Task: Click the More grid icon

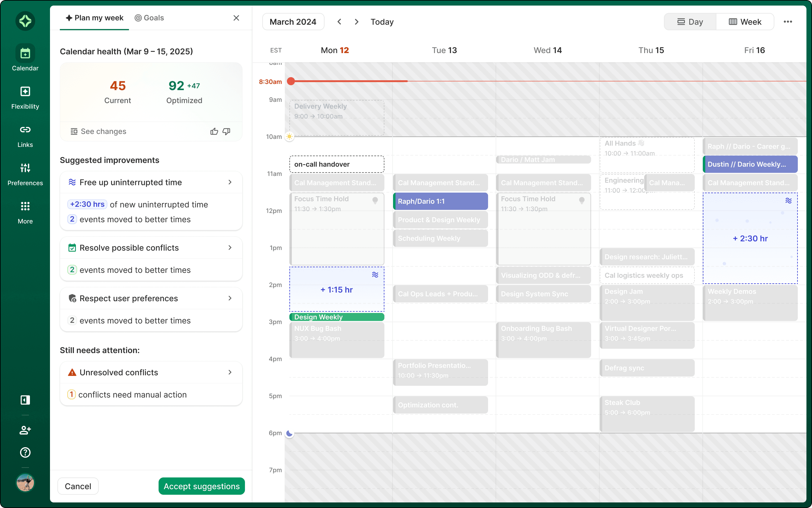Action: coord(25,206)
